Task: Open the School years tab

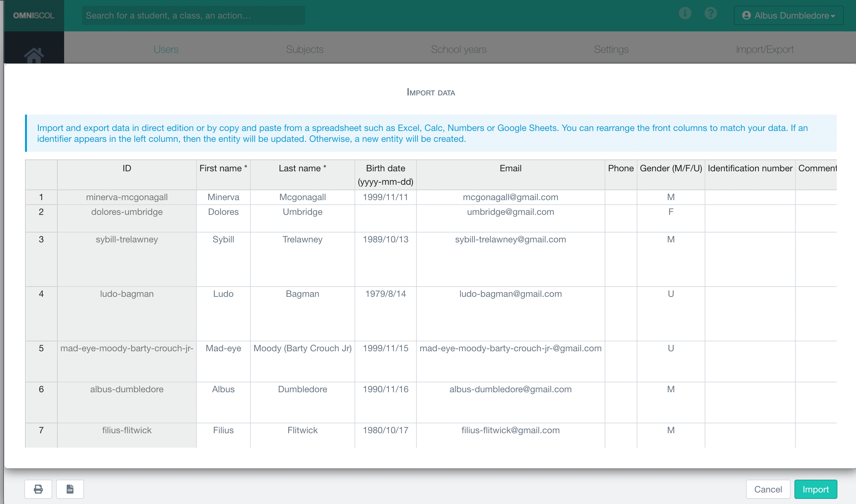Action: [x=459, y=49]
